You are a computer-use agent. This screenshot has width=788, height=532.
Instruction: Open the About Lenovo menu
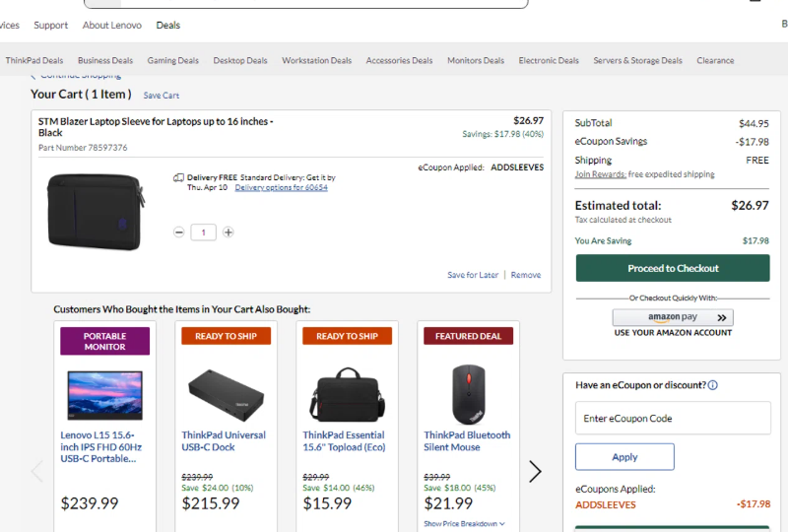coord(112,26)
